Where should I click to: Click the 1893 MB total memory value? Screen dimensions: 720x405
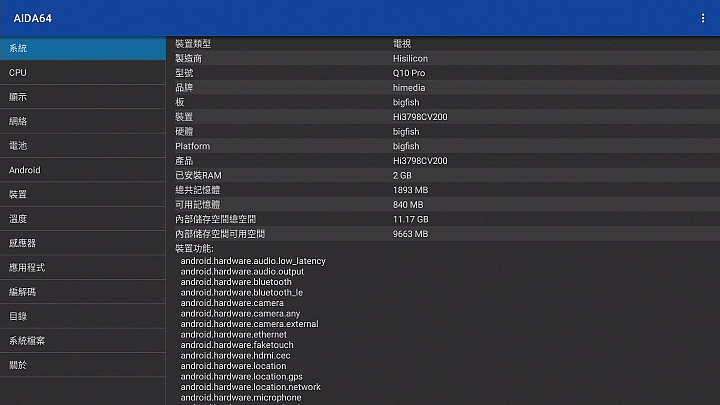(410, 190)
